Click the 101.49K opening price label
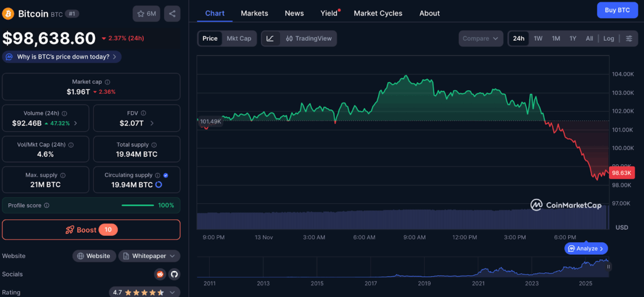644x297 pixels. 210,122
